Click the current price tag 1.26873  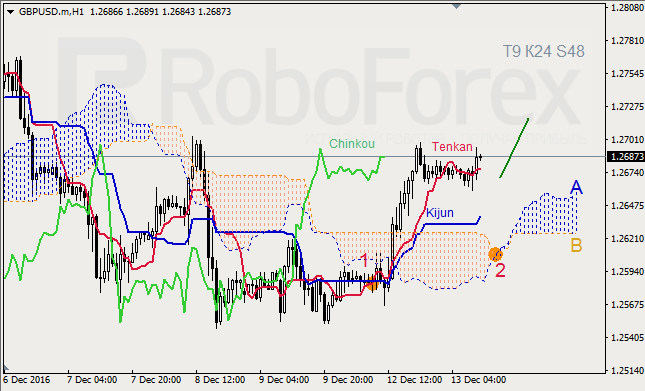coord(626,157)
